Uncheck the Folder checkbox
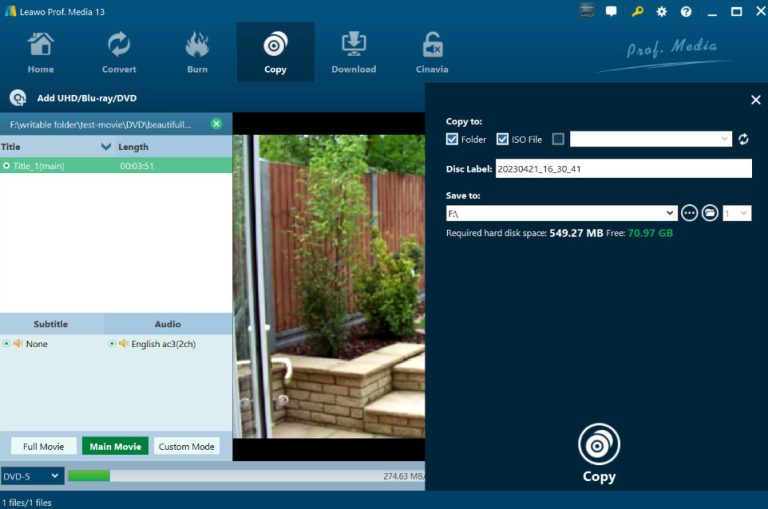This screenshot has height=509, width=768. pyautogui.click(x=453, y=139)
